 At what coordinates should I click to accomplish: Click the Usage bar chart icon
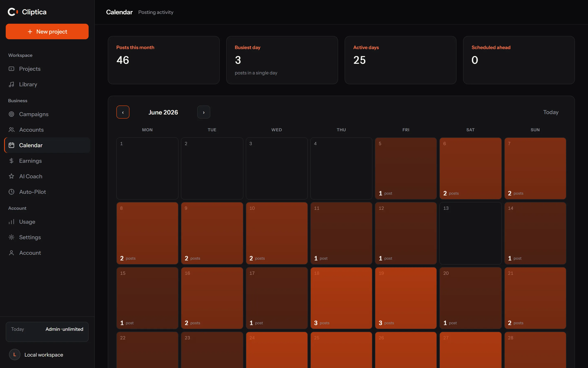[11, 222]
